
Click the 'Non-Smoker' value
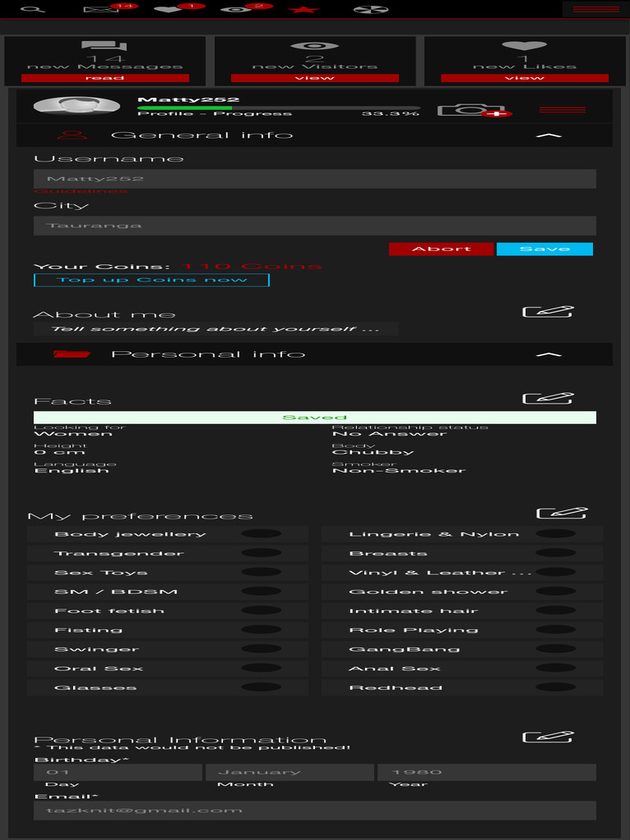(399, 471)
